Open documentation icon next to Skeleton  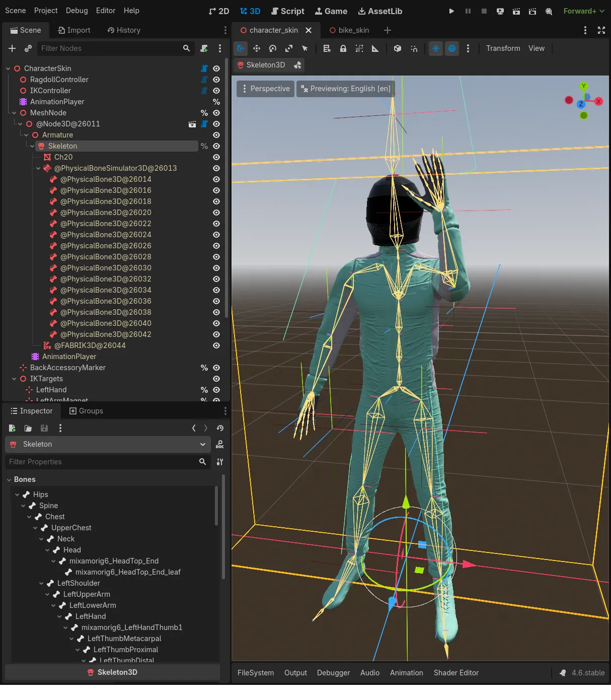point(220,445)
